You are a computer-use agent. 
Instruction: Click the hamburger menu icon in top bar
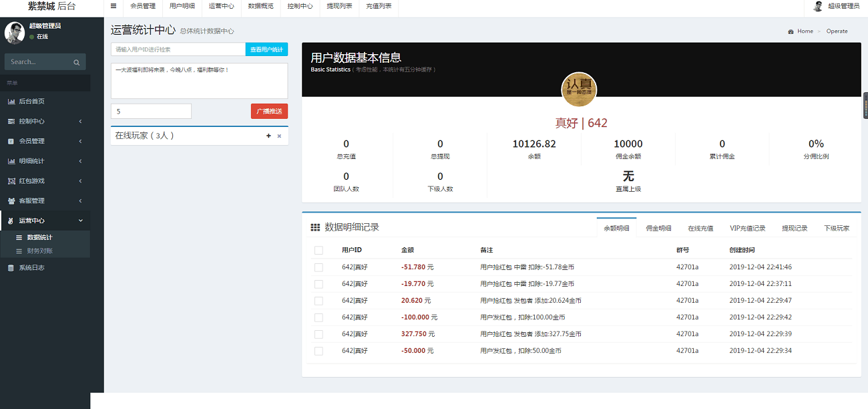[113, 5]
